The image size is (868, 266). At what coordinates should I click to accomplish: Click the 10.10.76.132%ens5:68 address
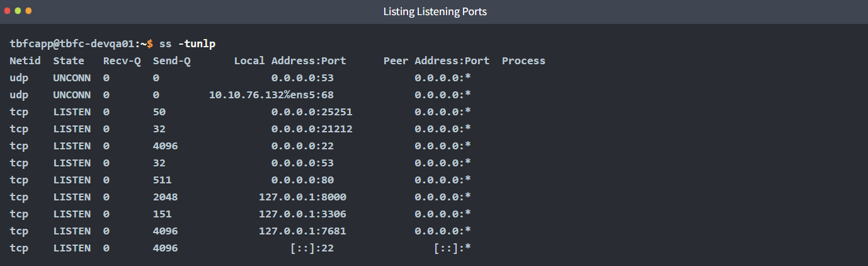click(271, 95)
